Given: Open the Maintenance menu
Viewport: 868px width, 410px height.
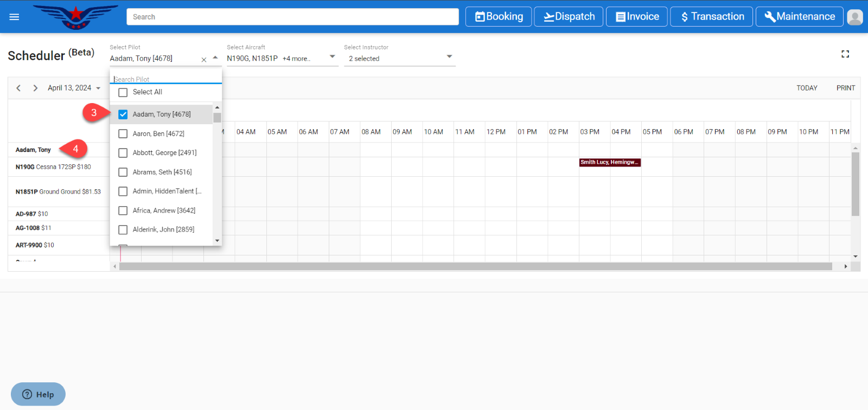Looking at the screenshot, I should (799, 17).
